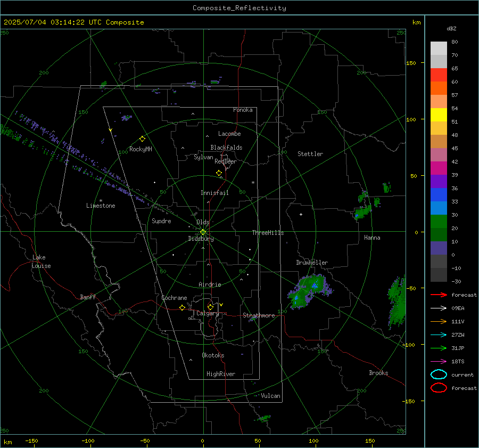Click the yellow diamond marker above Calgary
Image resolution: width=479 pixels, height=448 pixels.
(210, 307)
